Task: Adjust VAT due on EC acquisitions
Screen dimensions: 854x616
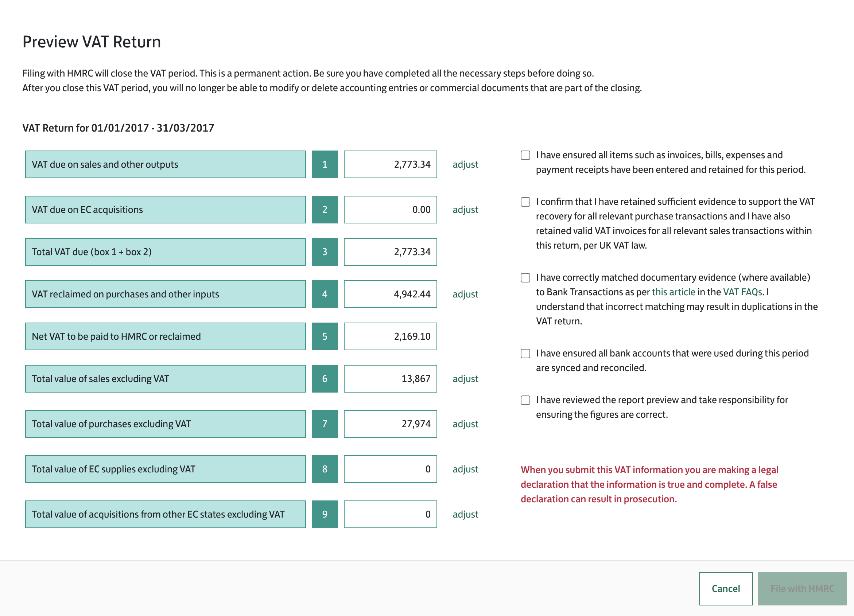Action: 465,210
